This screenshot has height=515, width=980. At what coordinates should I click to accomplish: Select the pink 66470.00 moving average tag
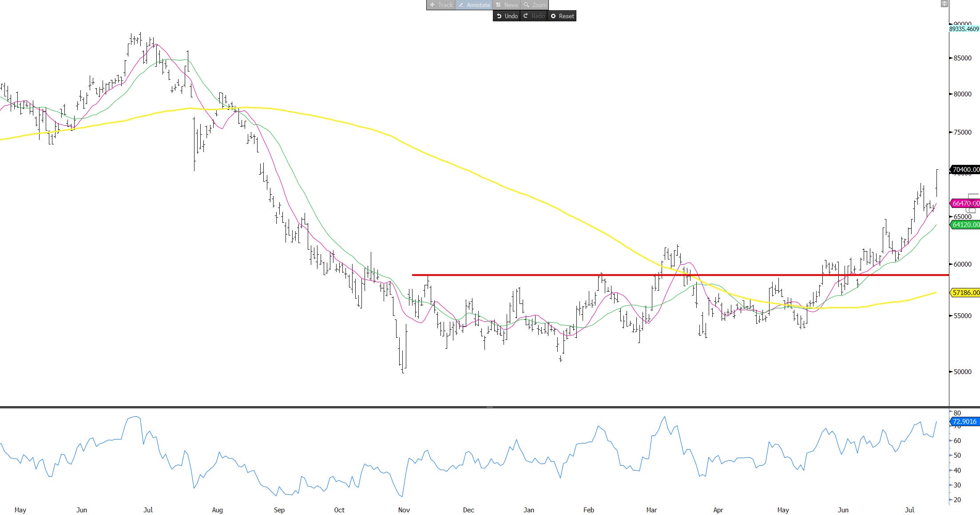click(965, 204)
